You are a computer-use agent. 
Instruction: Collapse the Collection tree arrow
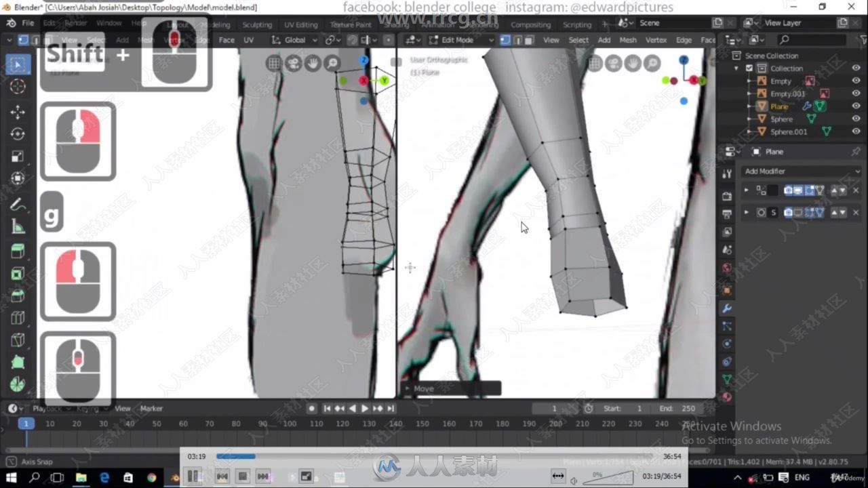click(737, 68)
